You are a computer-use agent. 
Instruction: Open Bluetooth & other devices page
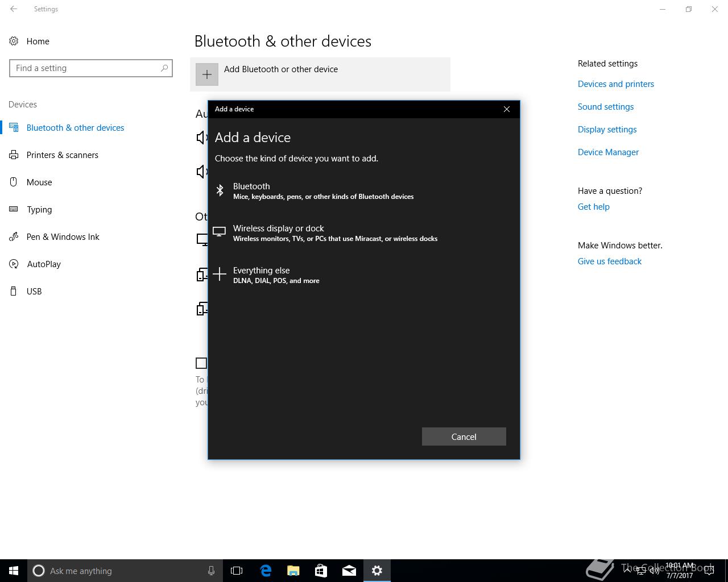(x=75, y=127)
